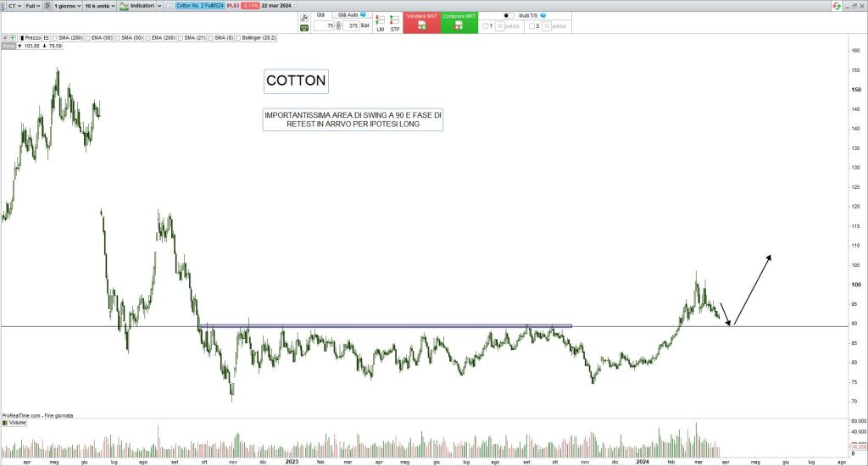Click the list icon after Prezzo
The width and height of the screenshot is (868, 466).
click(47, 37)
